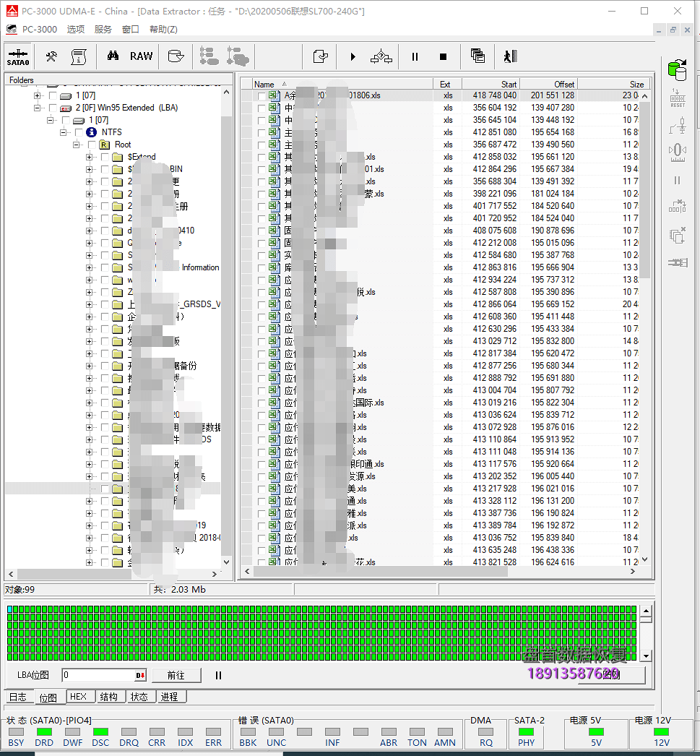The image size is (700, 756).
Task: Open the binoculars search tool
Action: [113, 56]
